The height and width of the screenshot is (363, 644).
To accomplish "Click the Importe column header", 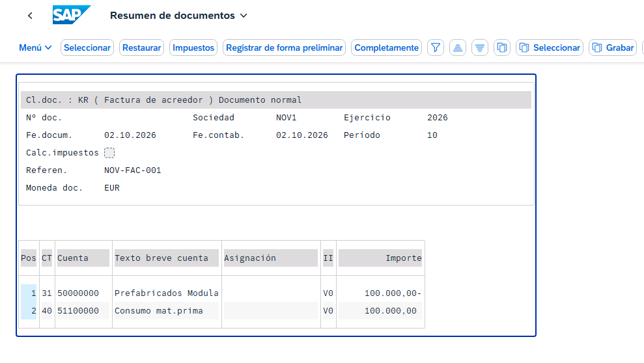I will click(x=380, y=258).
